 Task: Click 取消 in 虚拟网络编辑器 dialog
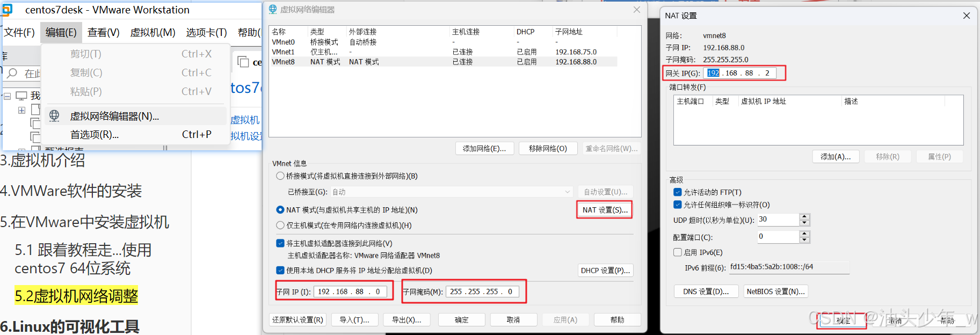point(513,320)
